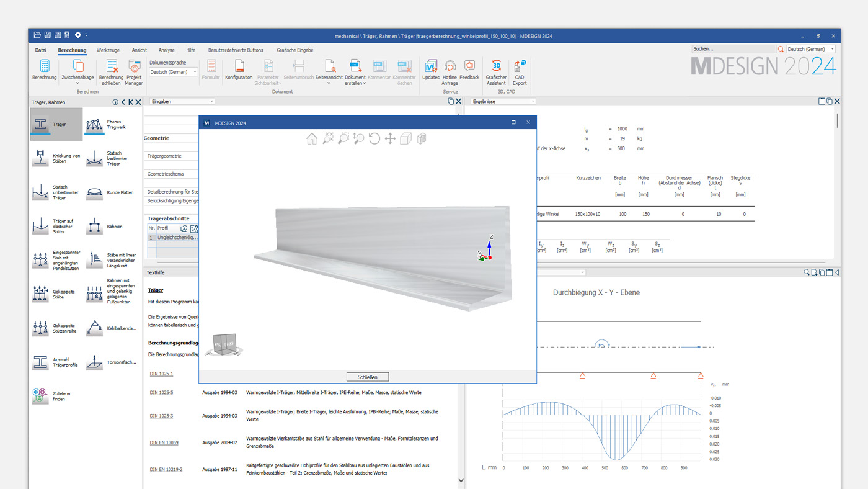Image resolution: width=868 pixels, height=489 pixels.
Task: Open the Eingaben panel dropdown
Action: click(x=182, y=101)
